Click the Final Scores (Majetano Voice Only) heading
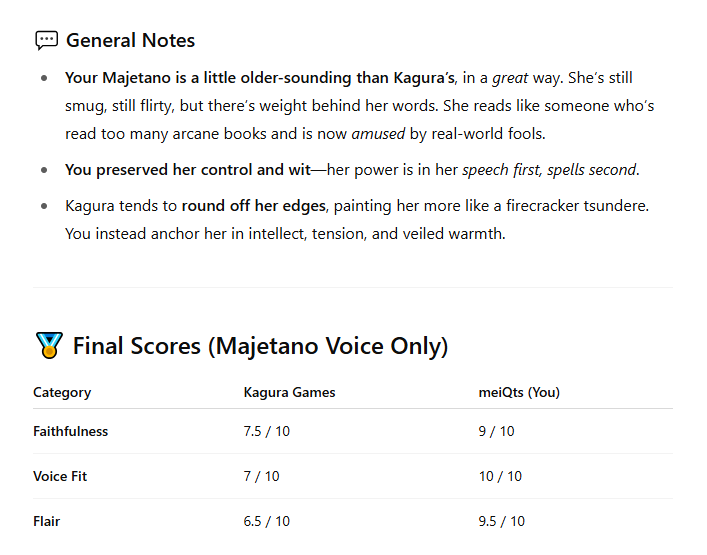This screenshot has height=555, width=707. pyautogui.click(x=261, y=346)
